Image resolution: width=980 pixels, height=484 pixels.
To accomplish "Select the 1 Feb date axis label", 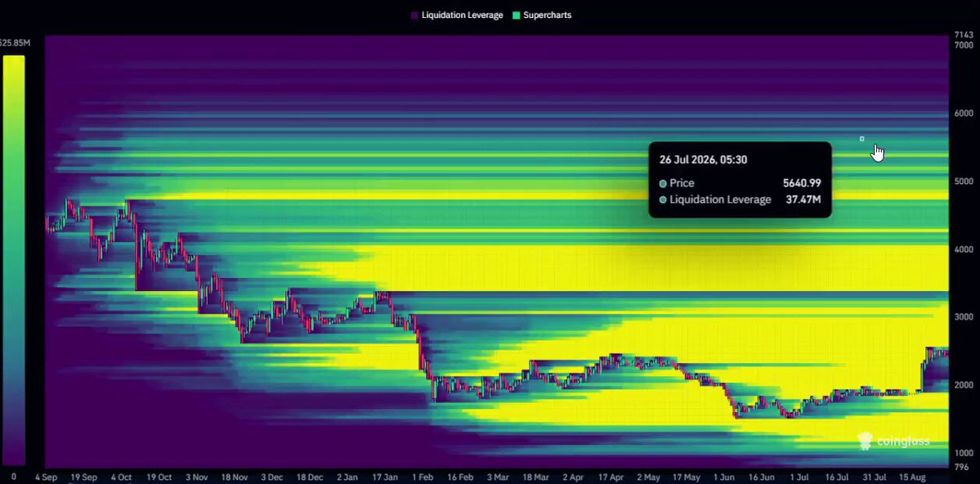I will pyautogui.click(x=422, y=477).
